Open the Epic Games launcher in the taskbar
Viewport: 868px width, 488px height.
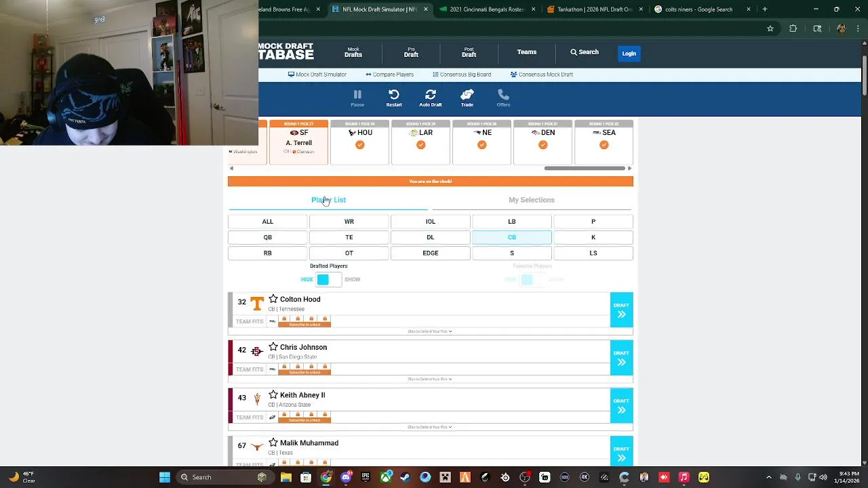366,477
